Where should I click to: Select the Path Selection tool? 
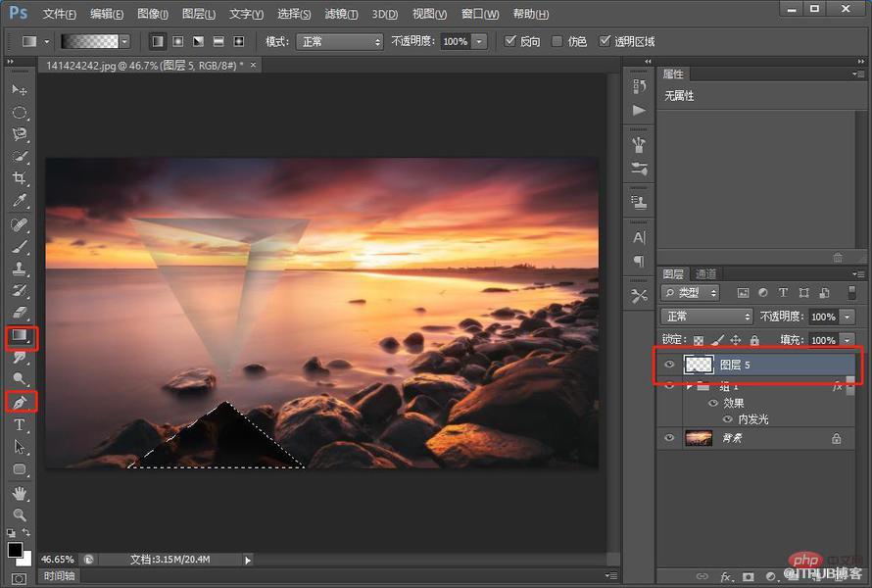(x=19, y=447)
